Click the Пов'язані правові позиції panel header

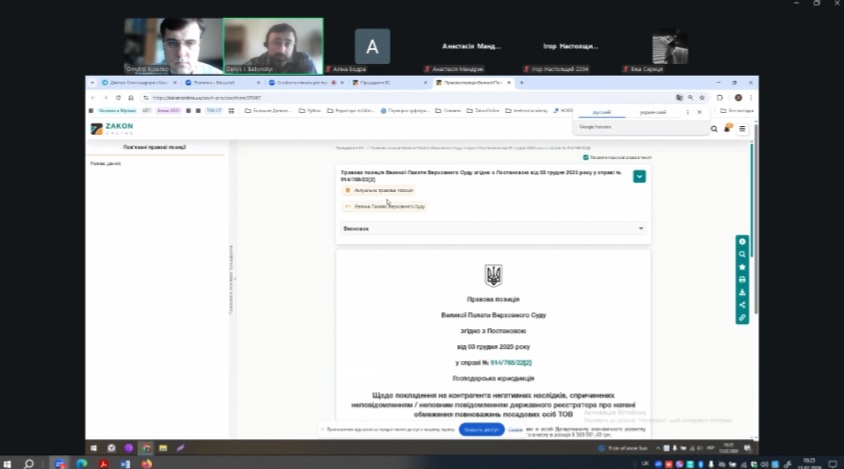(154, 147)
